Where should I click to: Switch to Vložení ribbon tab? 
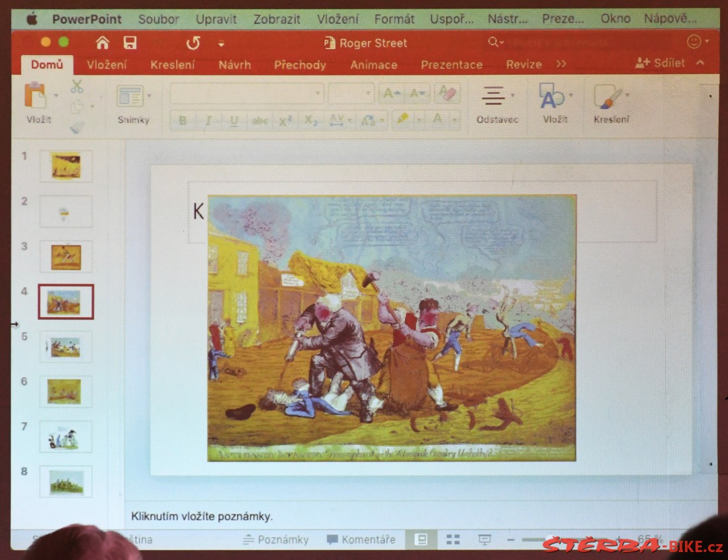[x=107, y=65]
